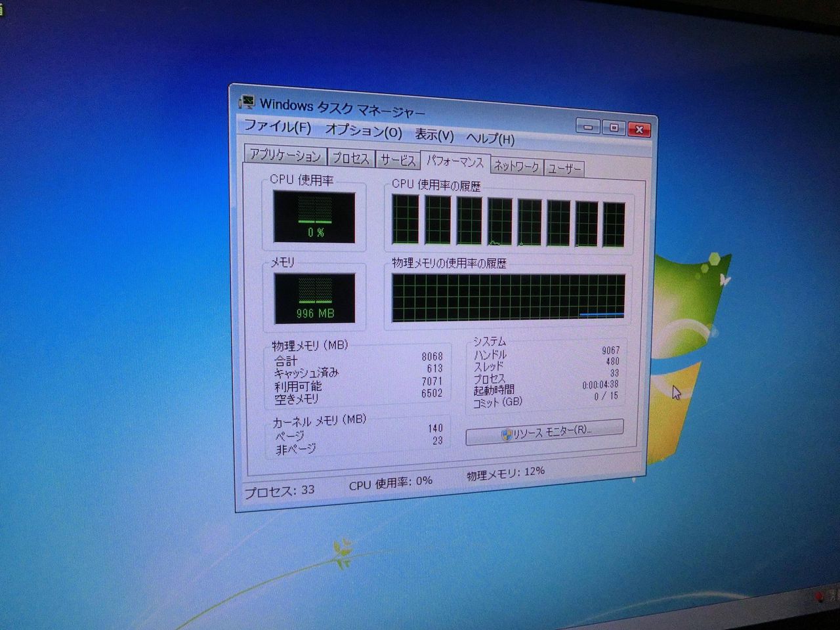Screen dimensions: 840x630
Task: Click the 非ページ value 23
Action: (x=438, y=441)
